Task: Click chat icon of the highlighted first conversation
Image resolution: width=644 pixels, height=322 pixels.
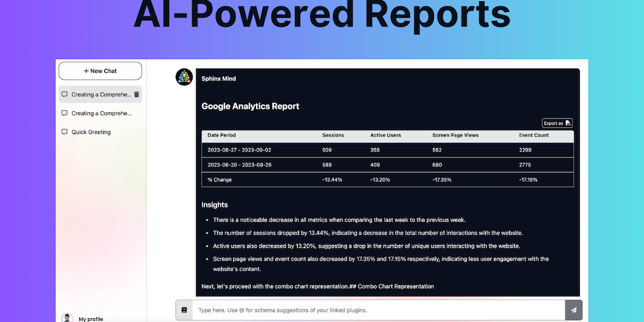Action: tap(64, 94)
